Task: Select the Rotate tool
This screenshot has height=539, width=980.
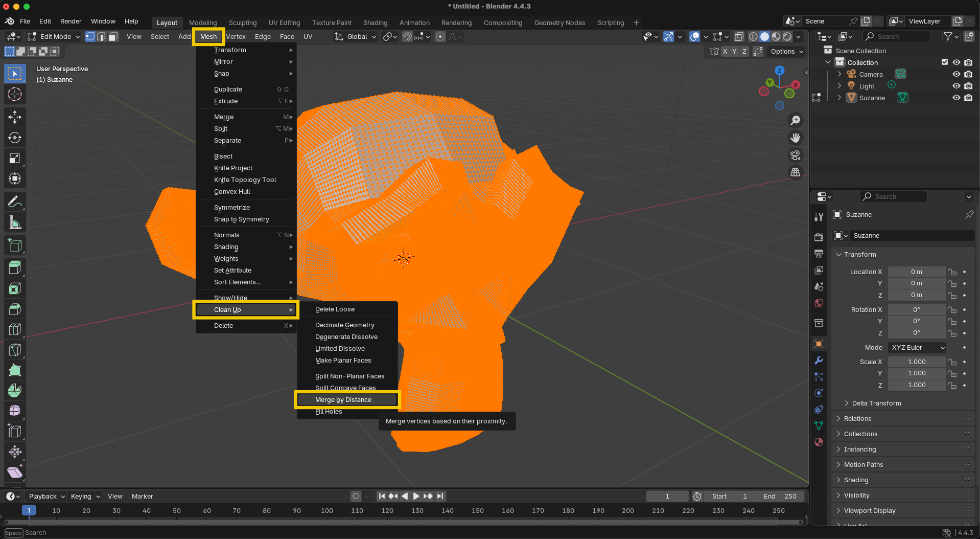Action: [15, 138]
